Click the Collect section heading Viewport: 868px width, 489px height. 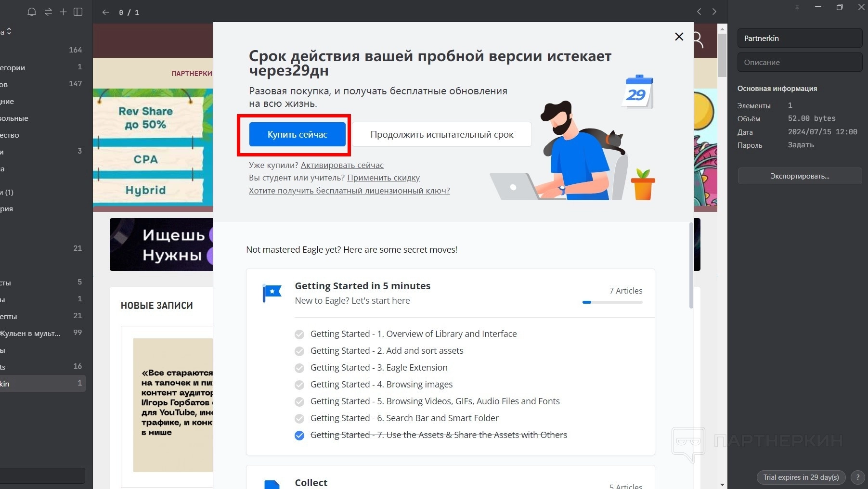tap(311, 483)
